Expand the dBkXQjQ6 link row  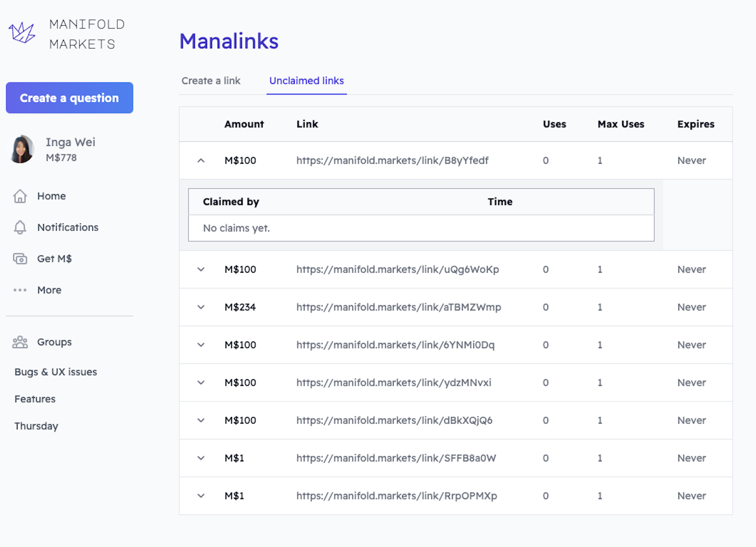point(201,420)
